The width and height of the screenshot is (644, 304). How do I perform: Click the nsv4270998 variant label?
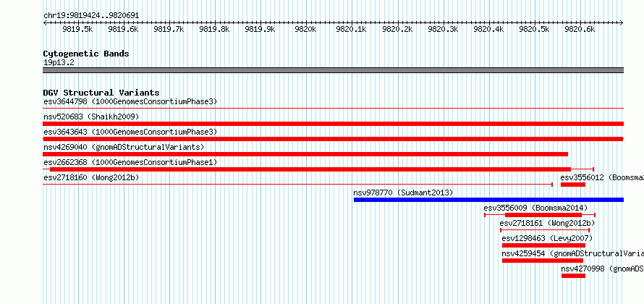point(603,269)
